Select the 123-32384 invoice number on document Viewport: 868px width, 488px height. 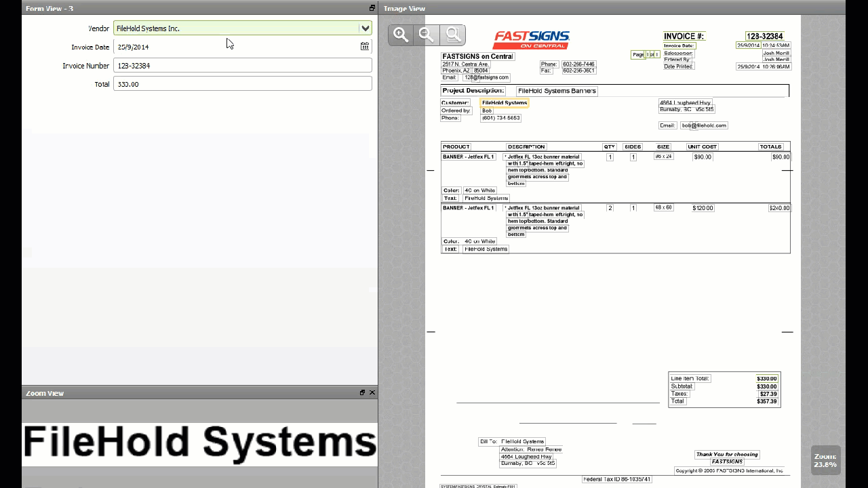(x=764, y=37)
